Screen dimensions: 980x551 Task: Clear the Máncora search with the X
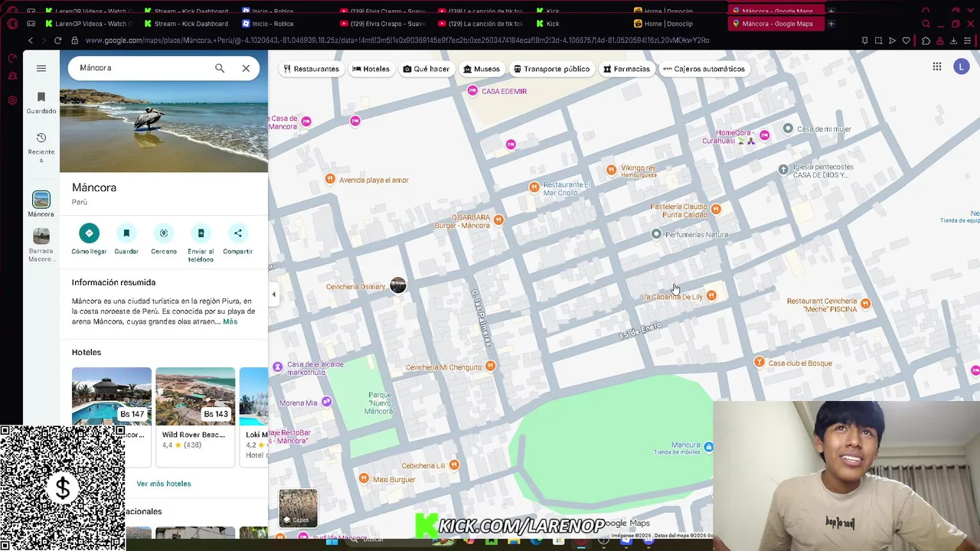pos(246,68)
